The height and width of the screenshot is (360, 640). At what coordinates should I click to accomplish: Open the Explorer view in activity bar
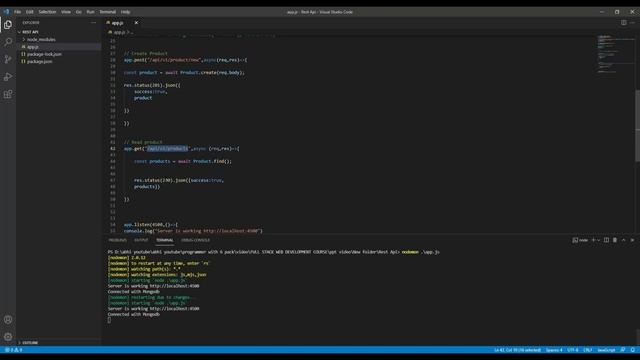[x=8, y=24]
